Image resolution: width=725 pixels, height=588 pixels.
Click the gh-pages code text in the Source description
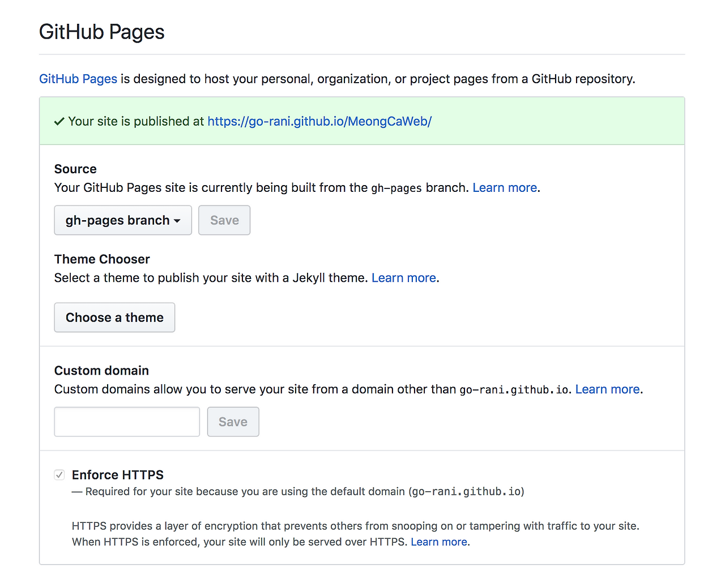396,188
